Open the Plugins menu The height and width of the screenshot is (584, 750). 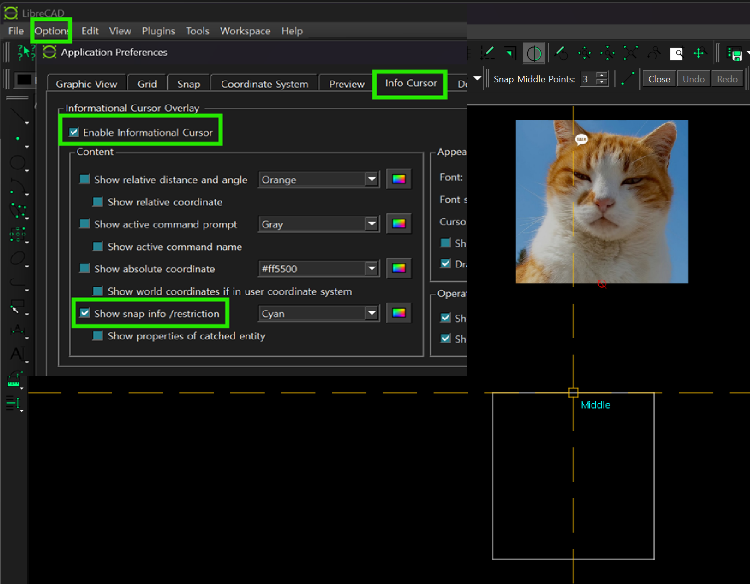(x=158, y=31)
